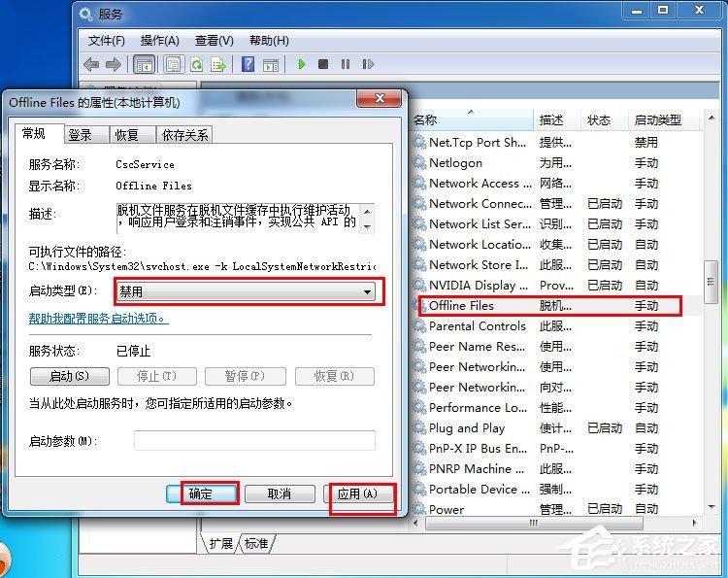
Task: Switch to the 依存关系 tab
Action: 184,135
